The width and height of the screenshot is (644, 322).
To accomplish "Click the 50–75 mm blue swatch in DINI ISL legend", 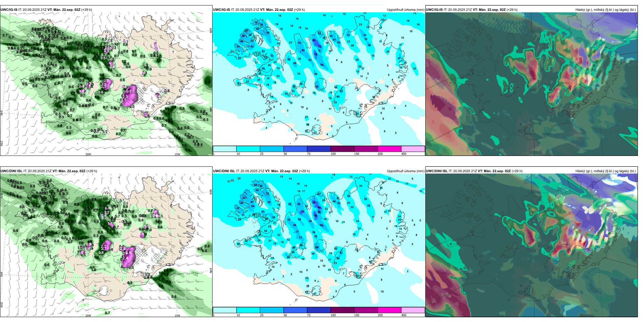I will tap(295, 310).
